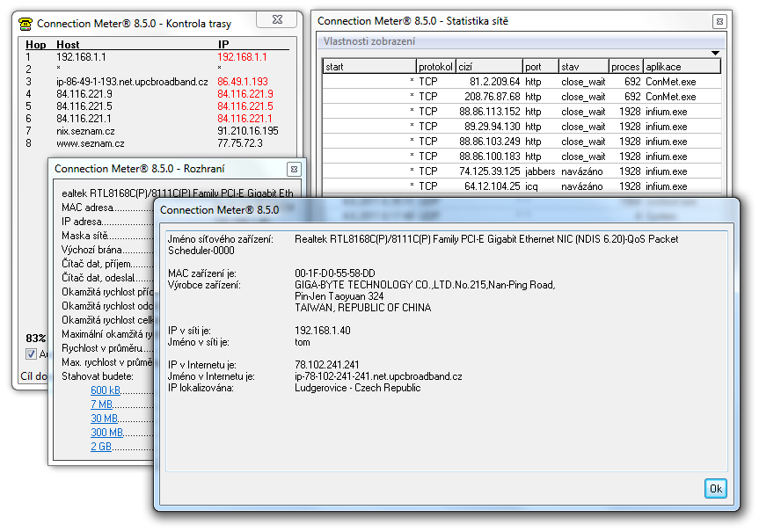
Task: Select the 74.125.39.125 jabbers row
Action: [522, 171]
